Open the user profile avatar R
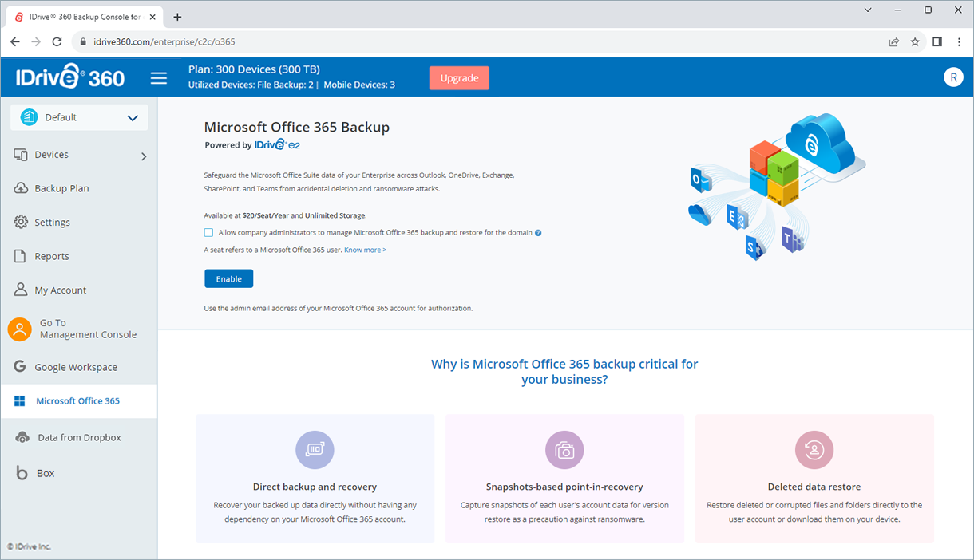 click(x=952, y=77)
